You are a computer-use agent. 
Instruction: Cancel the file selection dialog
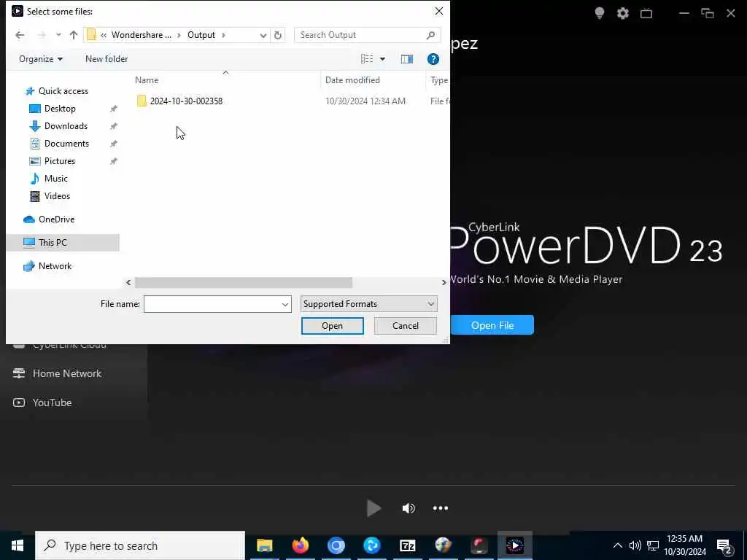click(x=406, y=326)
